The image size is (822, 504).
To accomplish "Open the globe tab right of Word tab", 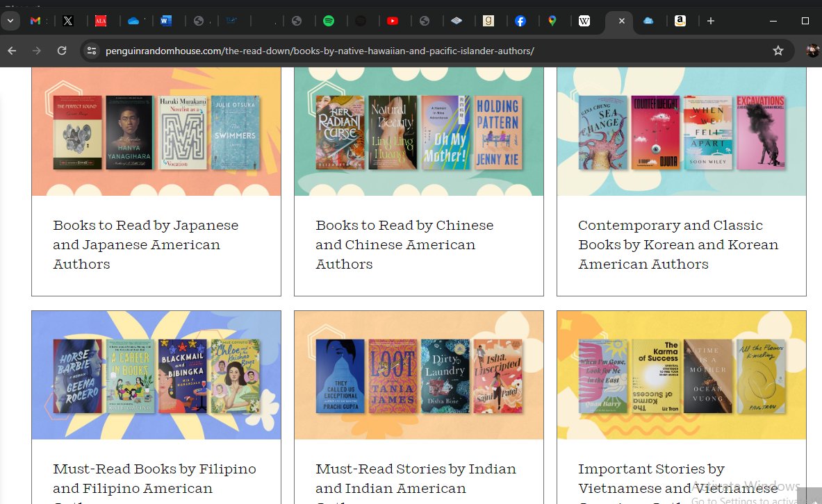I will click(x=198, y=21).
